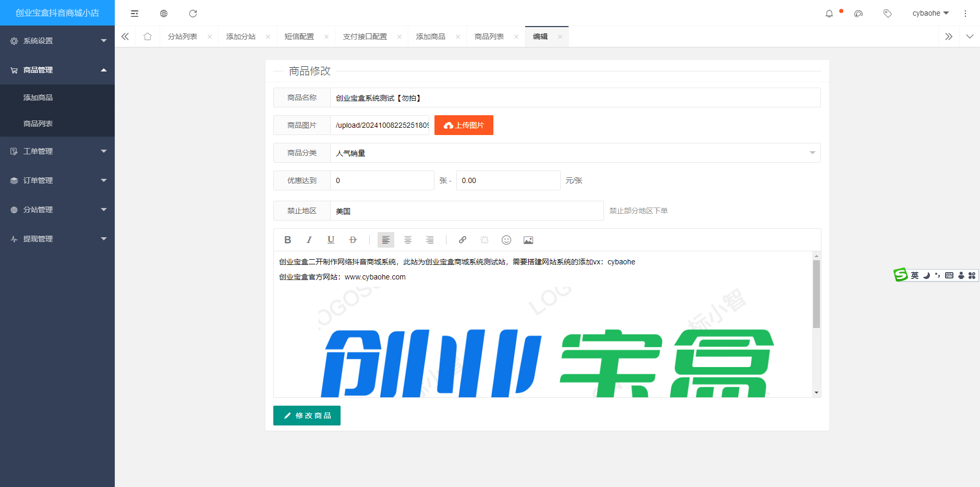This screenshot has height=487, width=980.
Task: Expand the 提现管理 sidebar menu
Action: point(57,239)
